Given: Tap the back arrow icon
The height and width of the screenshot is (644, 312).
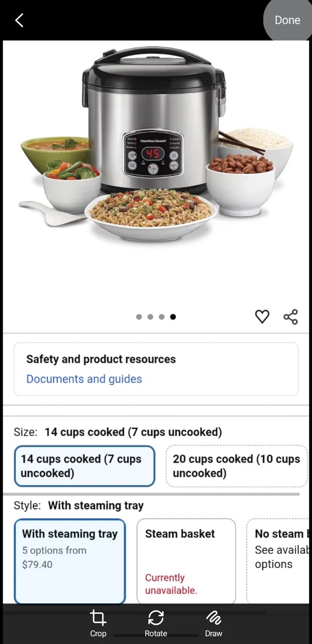Looking at the screenshot, I should tap(19, 20).
